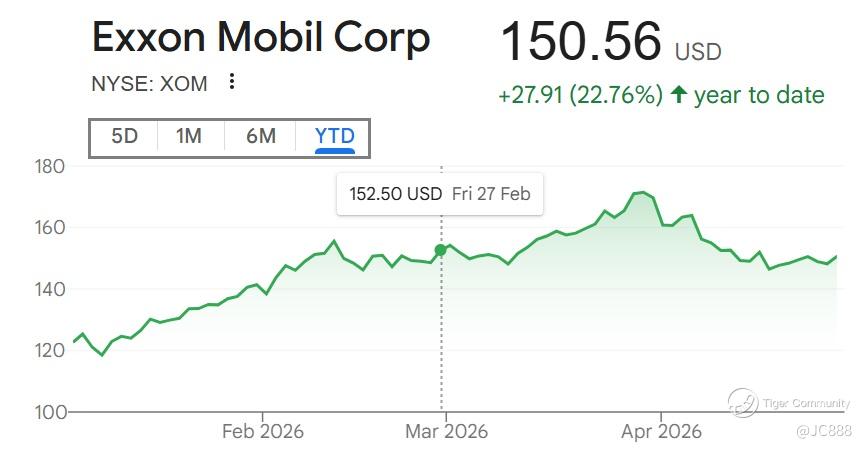Click the Mar 2026 axis label

[446, 432]
